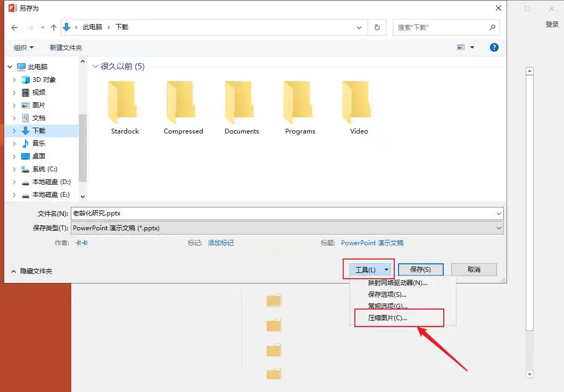The width and height of the screenshot is (564, 392).
Task: Click the back navigation arrow
Action: pyautogui.click(x=14, y=27)
